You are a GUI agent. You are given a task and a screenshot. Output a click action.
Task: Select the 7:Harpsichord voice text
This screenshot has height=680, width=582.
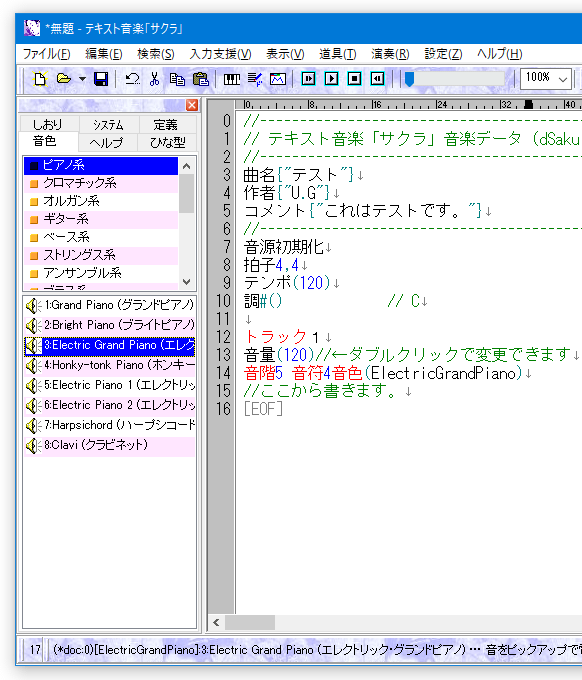119,425
